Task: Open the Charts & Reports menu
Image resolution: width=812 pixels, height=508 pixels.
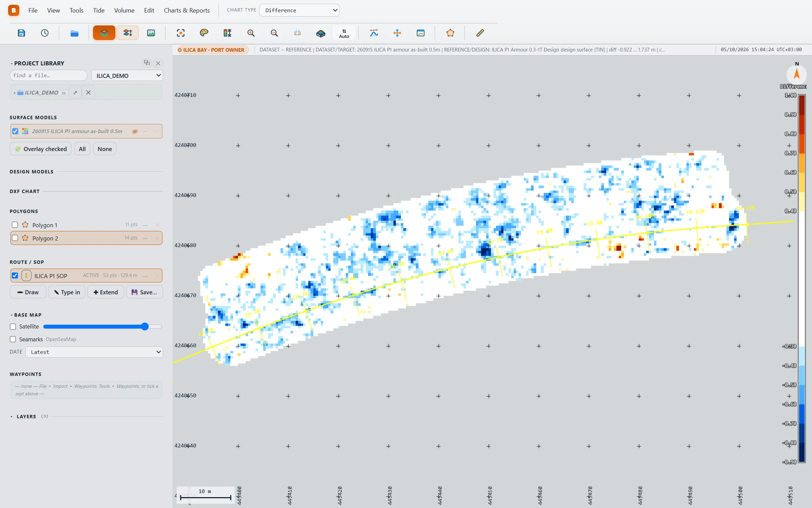Action: pyautogui.click(x=187, y=10)
